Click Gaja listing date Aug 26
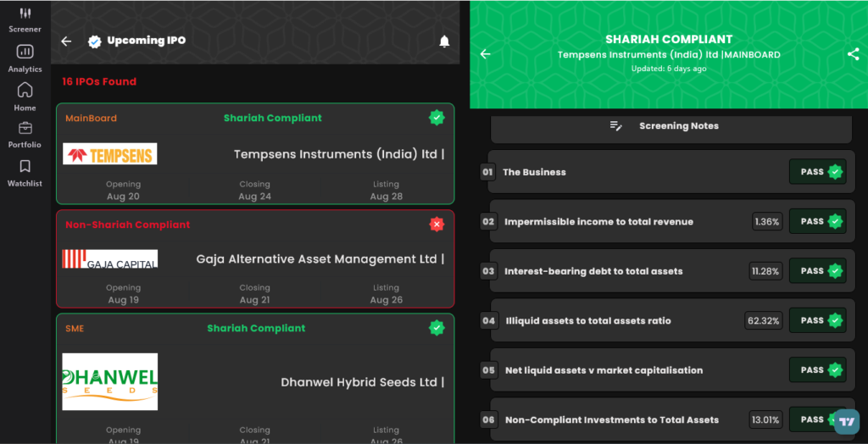The image size is (868, 444). click(387, 300)
